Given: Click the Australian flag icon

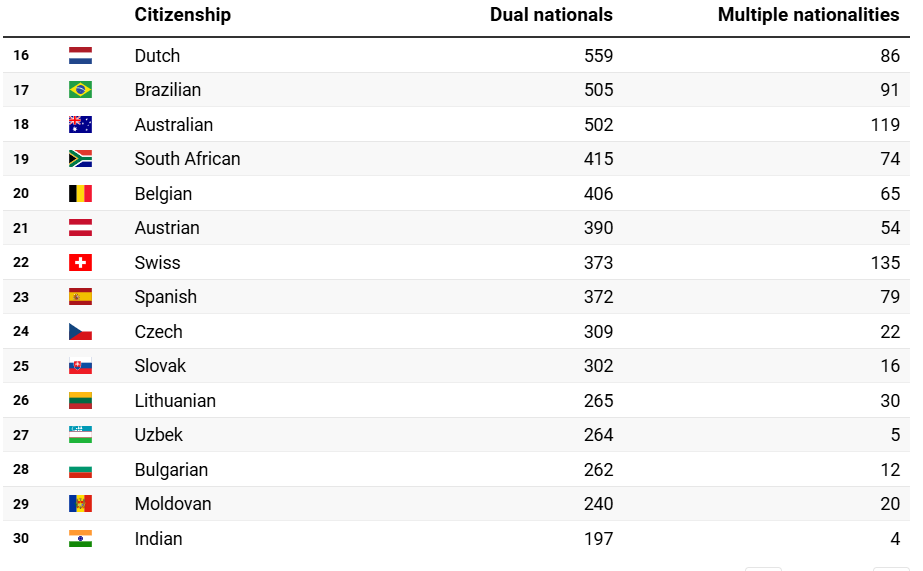Looking at the screenshot, I should tap(80, 125).
